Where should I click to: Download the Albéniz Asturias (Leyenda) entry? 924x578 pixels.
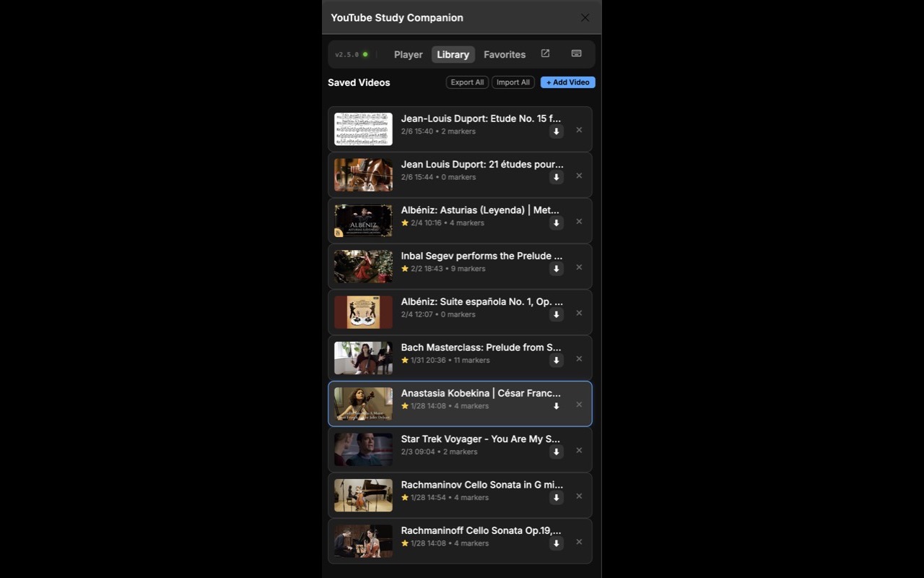(x=556, y=223)
